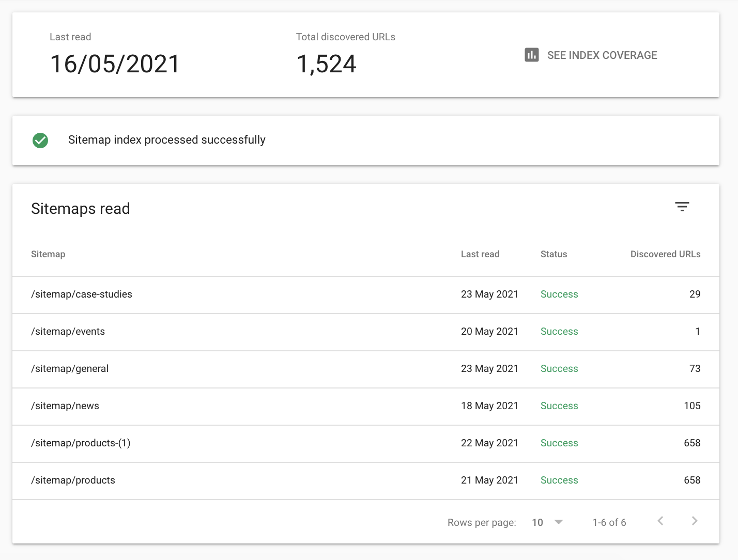The height and width of the screenshot is (560, 738).
Task: Open the SEE INDEX COVERAGE report
Action: coord(602,55)
